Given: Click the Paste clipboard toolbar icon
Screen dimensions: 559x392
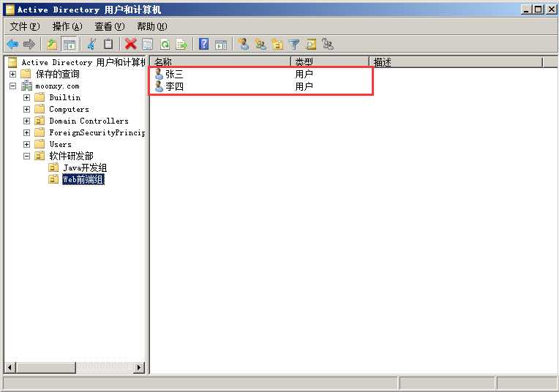Looking at the screenshot, I should (x=108, y=44).
